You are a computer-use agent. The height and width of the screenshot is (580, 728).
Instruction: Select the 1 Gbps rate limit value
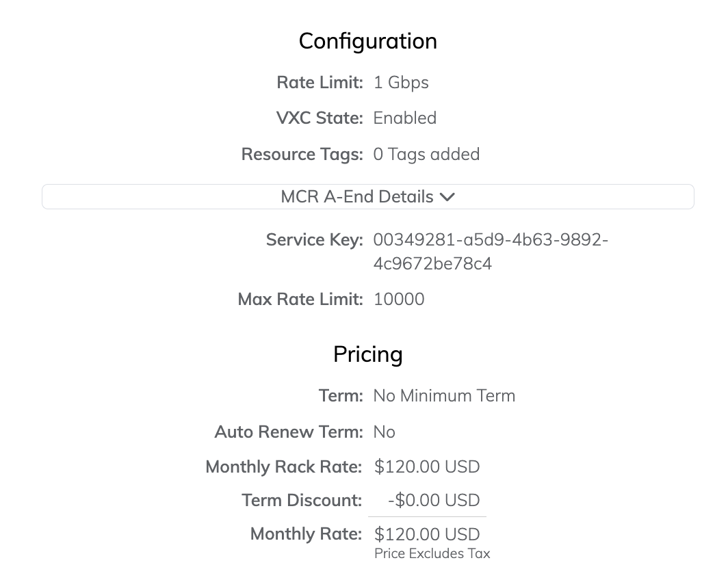point(401,83)
